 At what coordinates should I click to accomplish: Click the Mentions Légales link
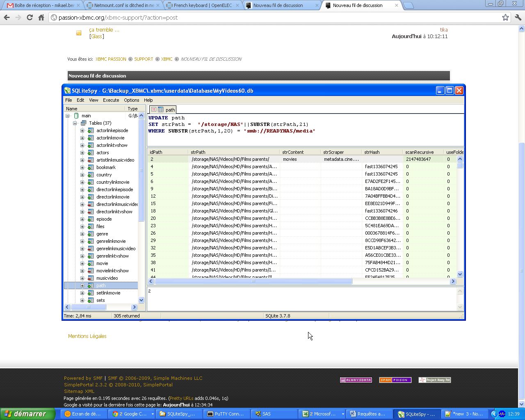87,336
